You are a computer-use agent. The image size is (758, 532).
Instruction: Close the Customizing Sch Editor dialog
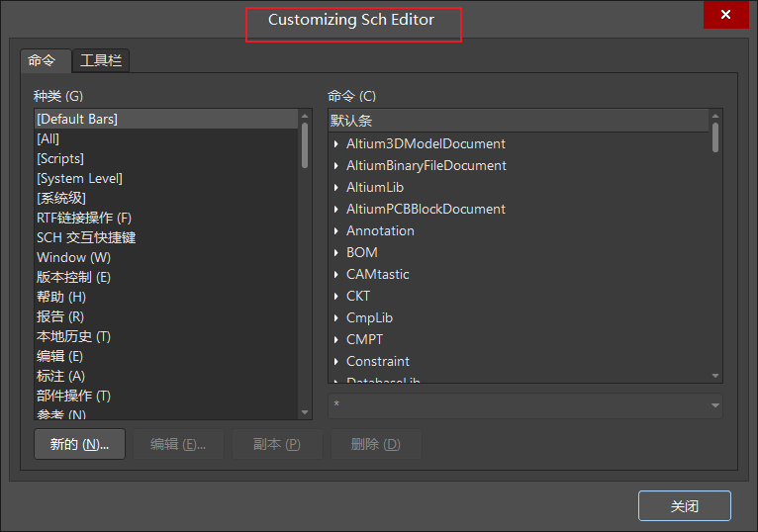[725, 15]
